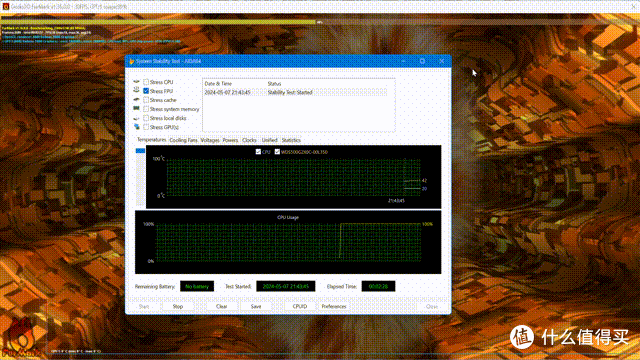Switch to the Cooling Fans tab
This screenshot has width=640, height=360.
click(183, 140)
